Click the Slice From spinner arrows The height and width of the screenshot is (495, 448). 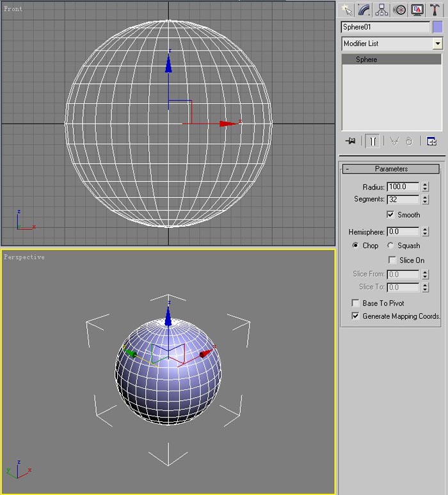click(x=425, y=274)
